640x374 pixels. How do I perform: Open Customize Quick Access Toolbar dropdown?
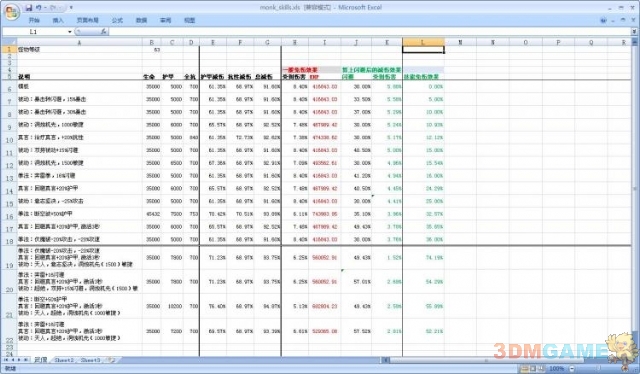pyautogui.click(x=71, y=8)
